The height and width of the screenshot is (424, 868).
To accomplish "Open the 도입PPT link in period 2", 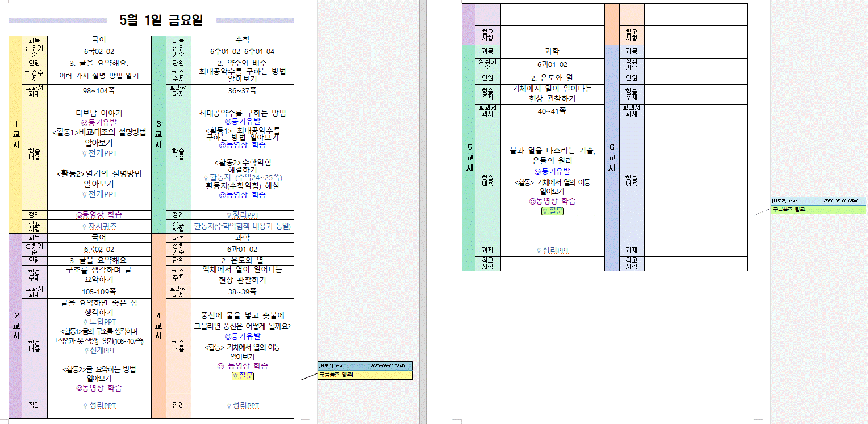I will (99, 322).
